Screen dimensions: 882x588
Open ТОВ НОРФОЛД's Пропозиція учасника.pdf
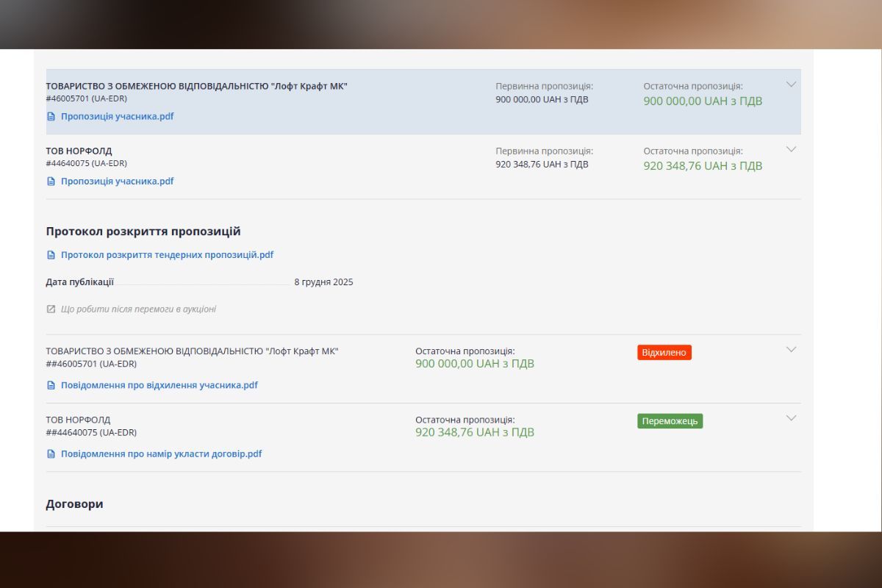point(118,181)
